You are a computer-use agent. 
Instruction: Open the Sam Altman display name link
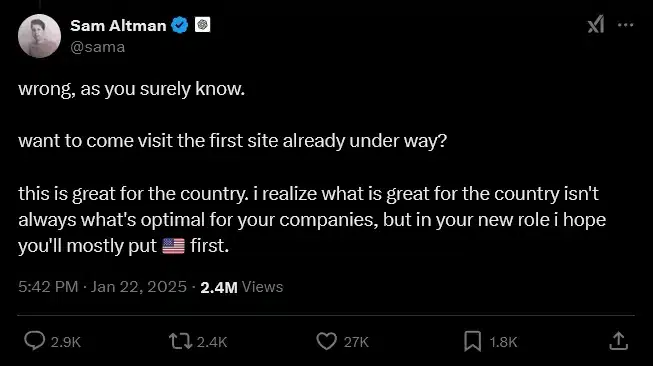tap(118, 26)
